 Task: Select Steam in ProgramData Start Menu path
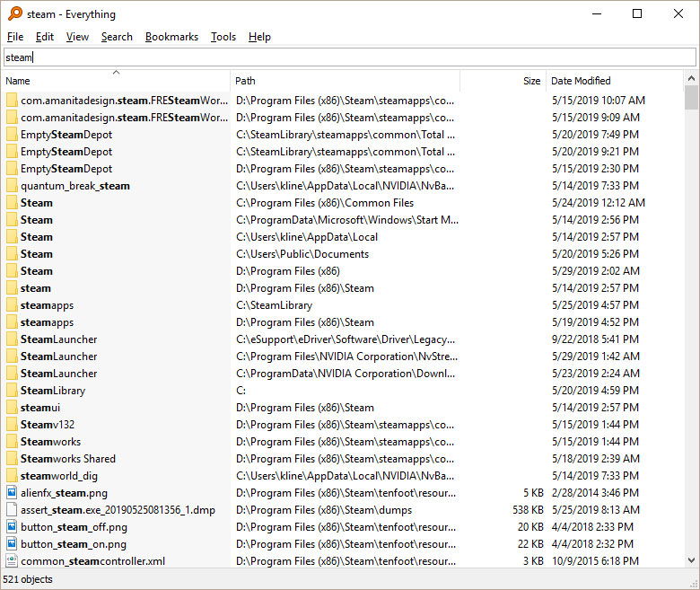tap(36, 220)
